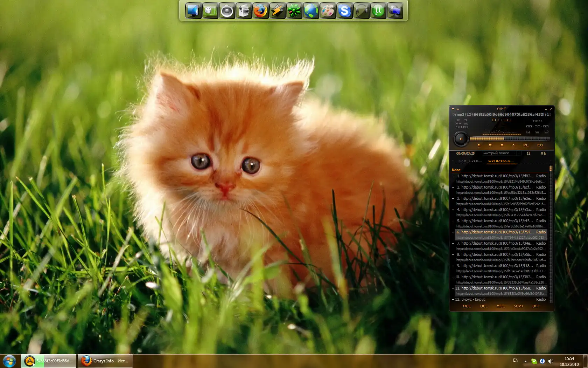Switch to the GoM_UkaX playlist tab
Screen dimensions: 588x368
470,161
